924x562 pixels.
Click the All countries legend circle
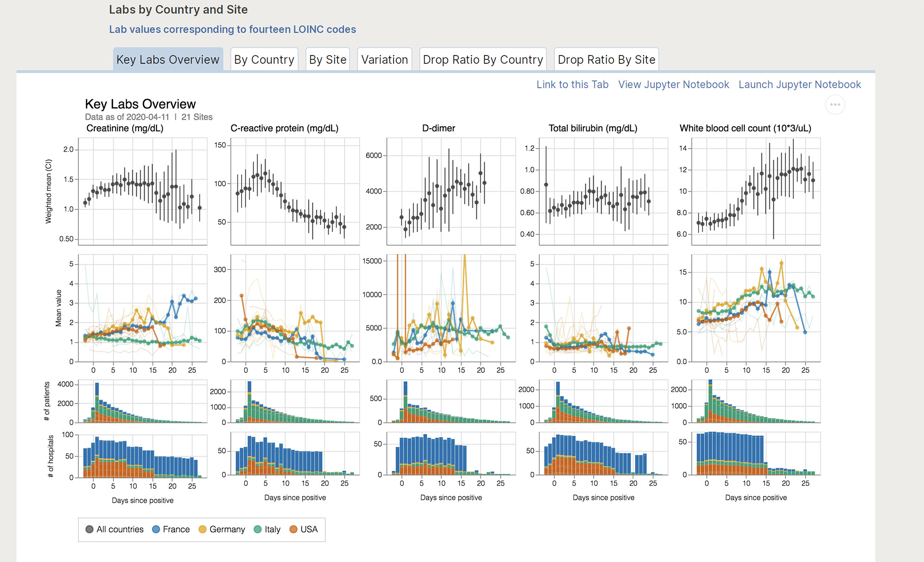point(90,529)
